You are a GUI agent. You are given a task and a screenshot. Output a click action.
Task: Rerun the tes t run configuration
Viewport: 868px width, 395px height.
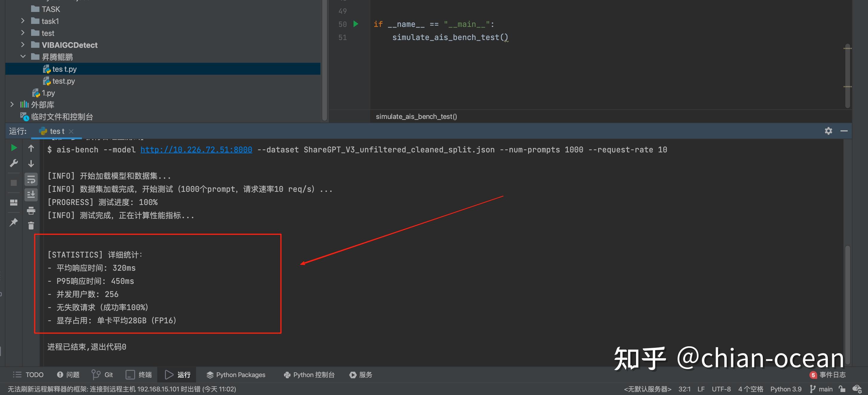click(14, 148)
